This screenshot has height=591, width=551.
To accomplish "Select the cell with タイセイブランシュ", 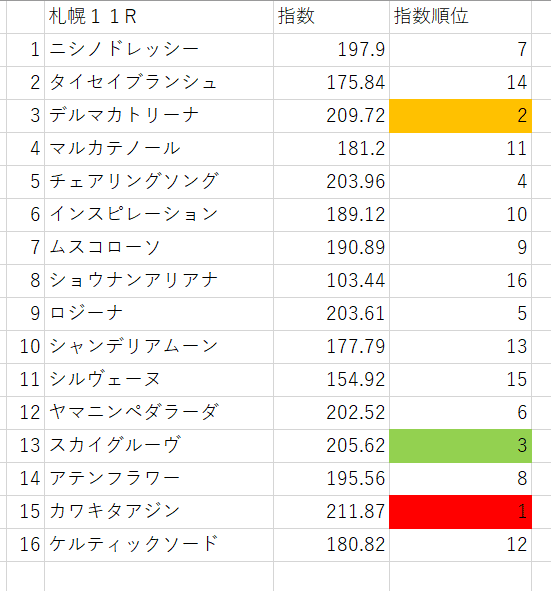I will (159, 83).
